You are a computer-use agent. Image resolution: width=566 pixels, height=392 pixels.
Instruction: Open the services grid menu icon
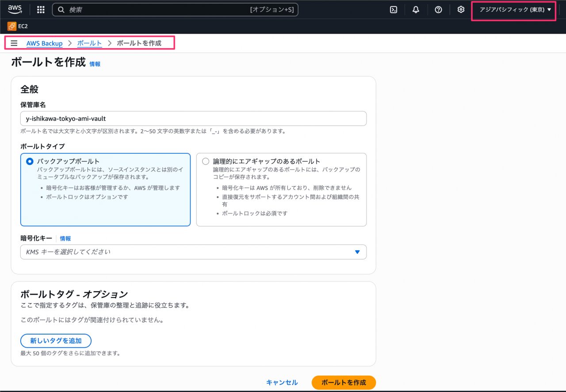pos(41,10)
